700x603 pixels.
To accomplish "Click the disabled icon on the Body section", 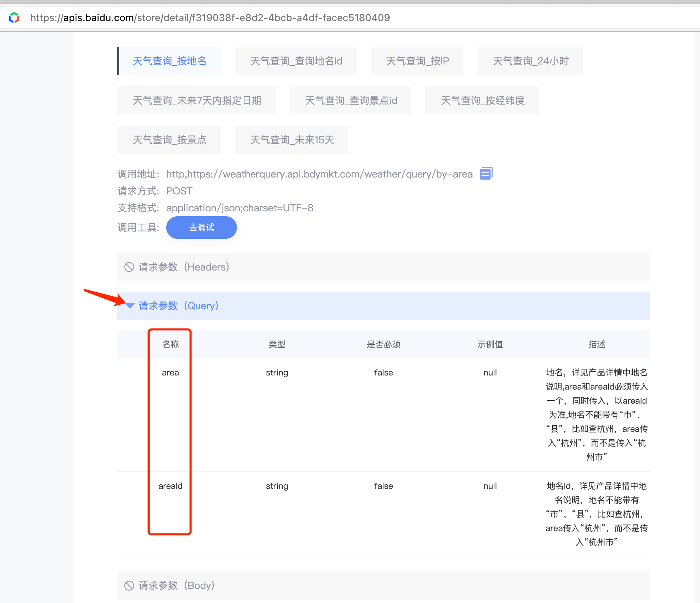I will point(129,585).
